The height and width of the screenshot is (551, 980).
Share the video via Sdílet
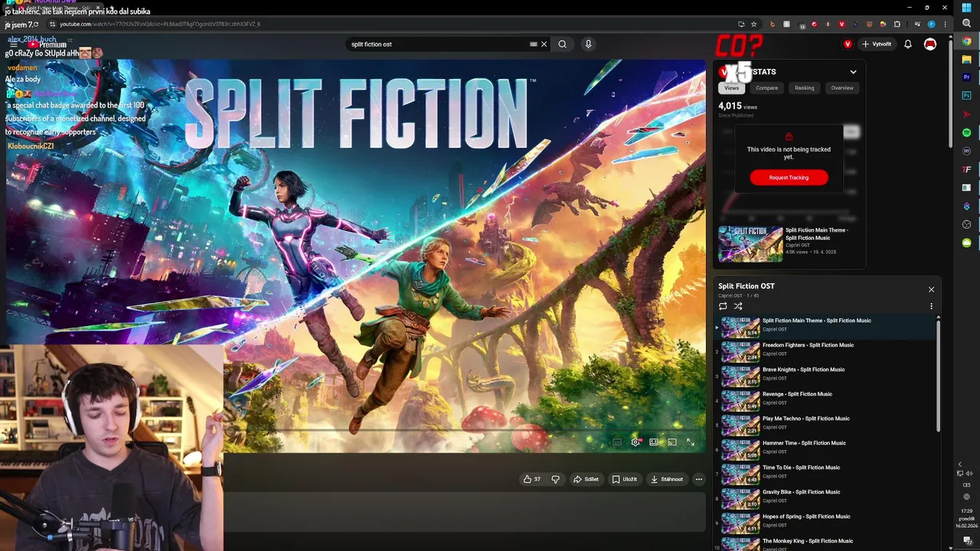[x=586, y=479]
